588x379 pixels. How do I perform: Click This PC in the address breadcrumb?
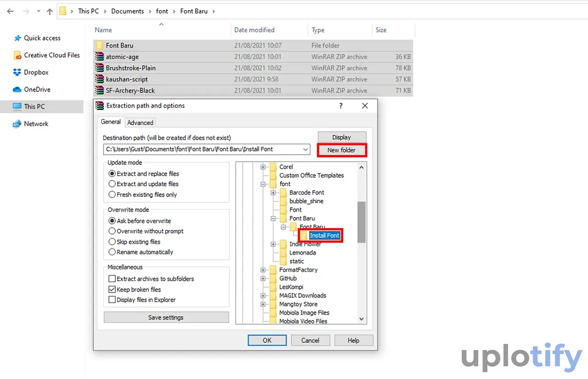90,11
